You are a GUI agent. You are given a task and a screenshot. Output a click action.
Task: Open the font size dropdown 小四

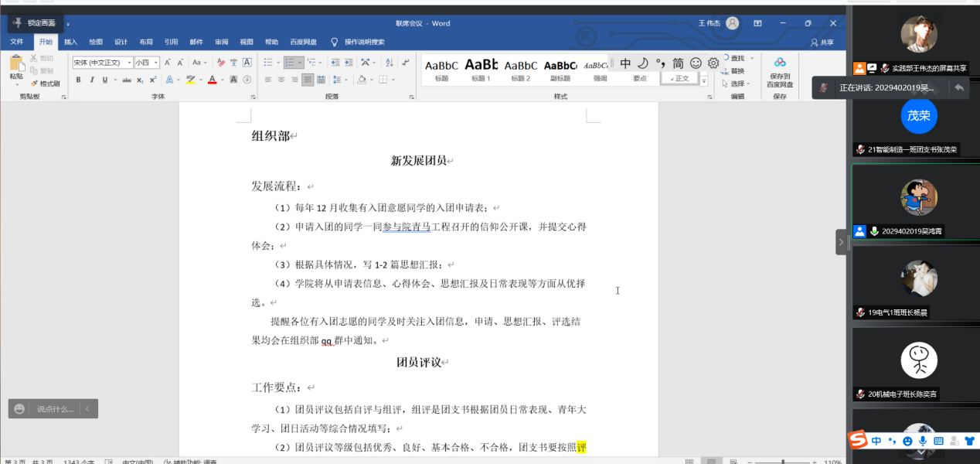click(x=146, y=63)
